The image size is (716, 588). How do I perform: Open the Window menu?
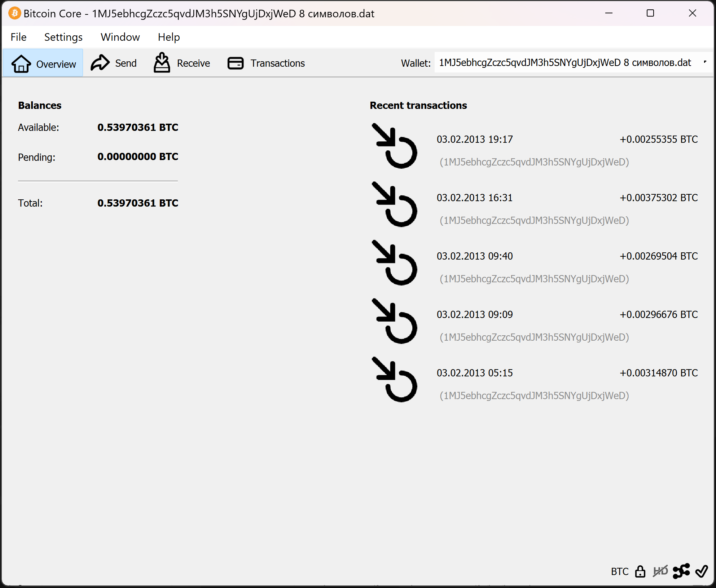click(x=120, y=37)
